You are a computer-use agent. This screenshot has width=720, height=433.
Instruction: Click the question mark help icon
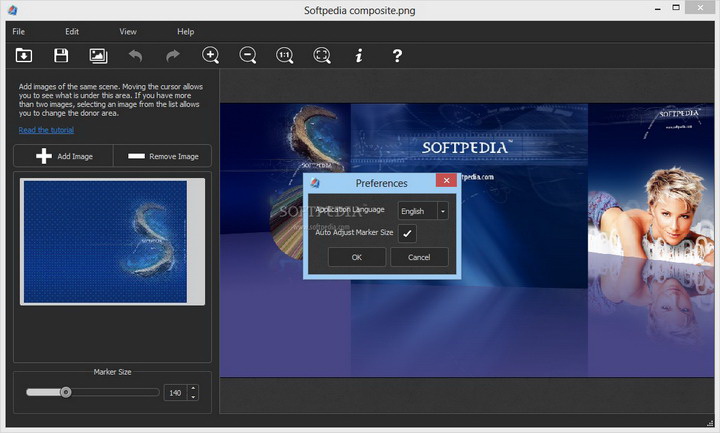(397, 56)
